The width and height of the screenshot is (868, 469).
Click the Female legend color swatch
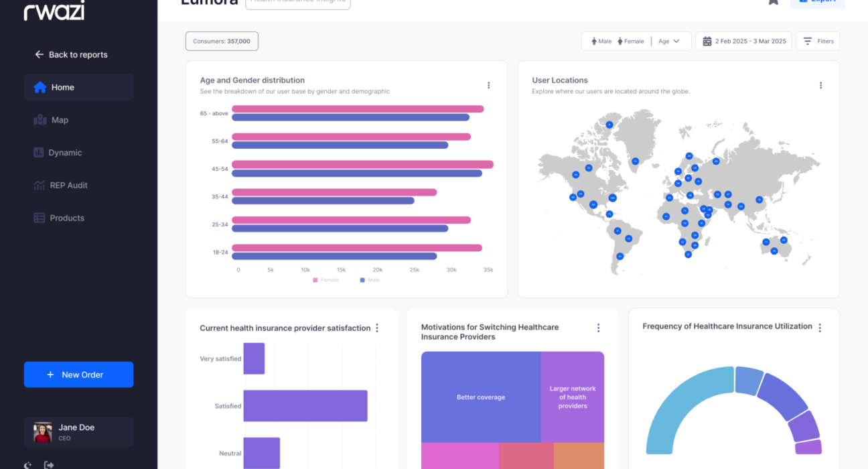315,280
